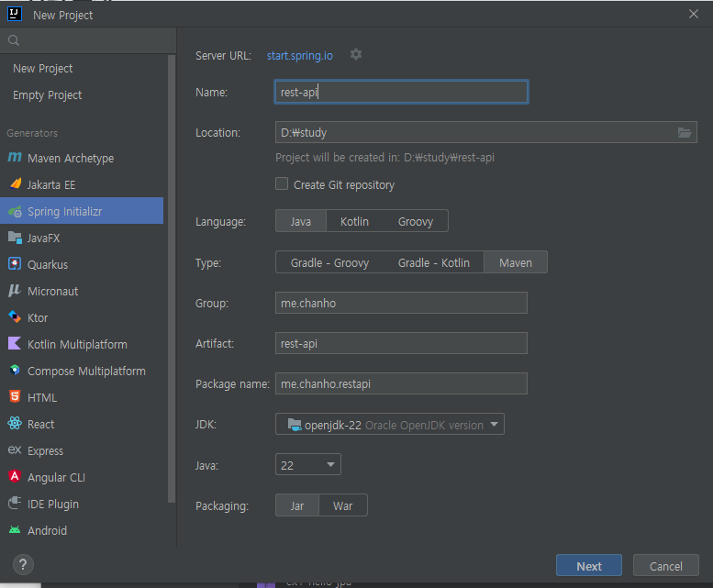Click the Android robot icon
The height and width of the screenshot is (588, 713).
point(15,529)
